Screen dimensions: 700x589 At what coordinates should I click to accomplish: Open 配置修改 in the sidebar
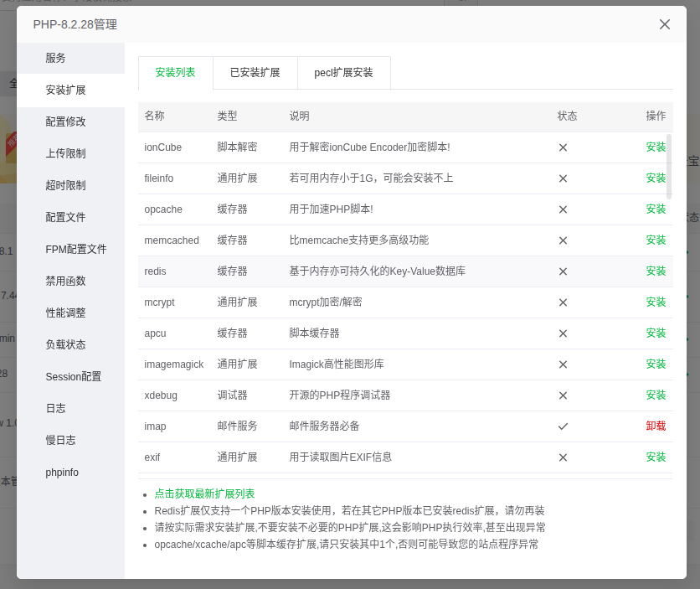[x=66, y=122]
